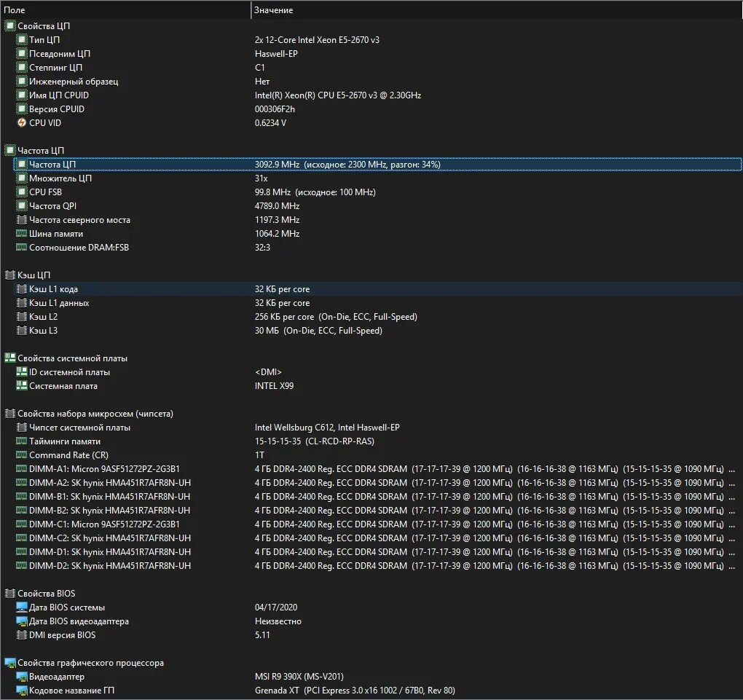Screen dimensions: 743x700
Task: Click the memory icon of DIMM-D2 row
Action: 21,565
